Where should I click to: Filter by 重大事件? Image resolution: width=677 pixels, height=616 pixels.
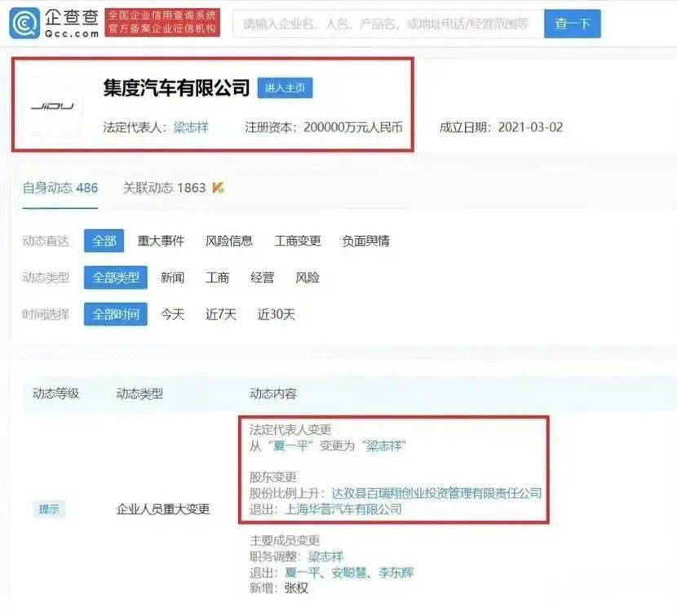161,241
